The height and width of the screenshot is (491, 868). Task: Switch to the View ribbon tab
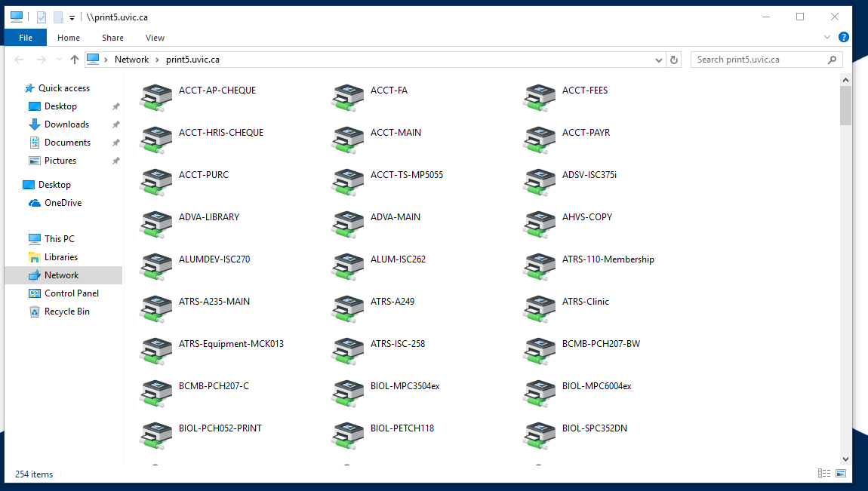[x=155, y=38]
